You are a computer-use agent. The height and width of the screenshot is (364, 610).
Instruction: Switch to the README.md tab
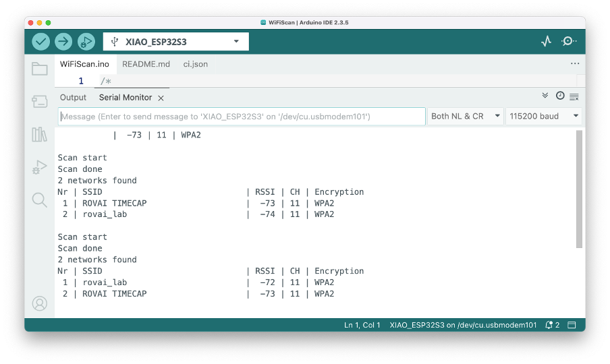coord(146,64)
